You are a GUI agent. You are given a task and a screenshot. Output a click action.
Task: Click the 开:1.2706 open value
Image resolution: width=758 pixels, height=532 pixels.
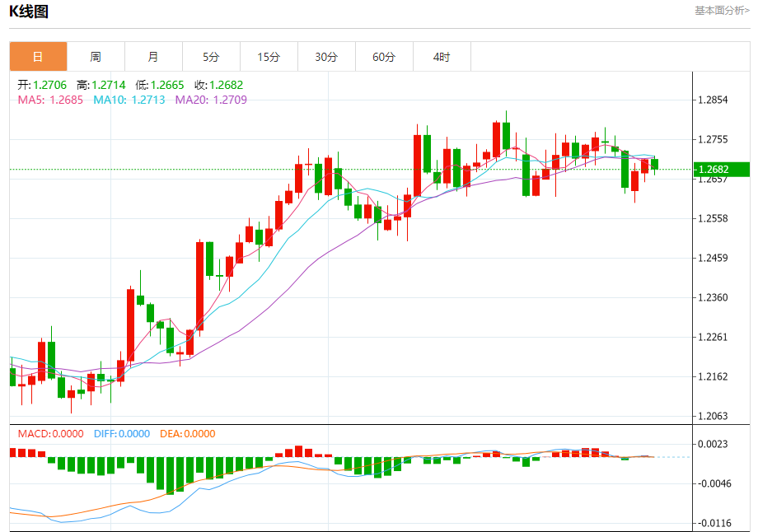tap(42, 85)
